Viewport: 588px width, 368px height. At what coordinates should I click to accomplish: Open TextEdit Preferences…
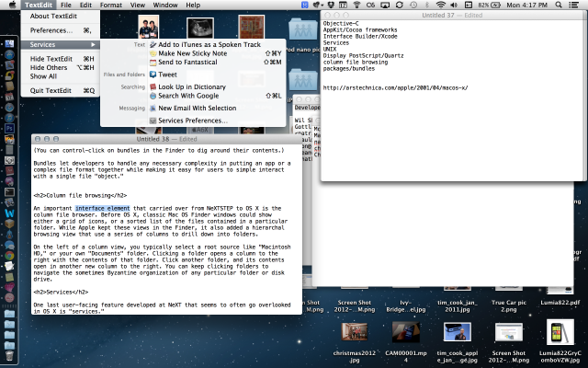61,30
